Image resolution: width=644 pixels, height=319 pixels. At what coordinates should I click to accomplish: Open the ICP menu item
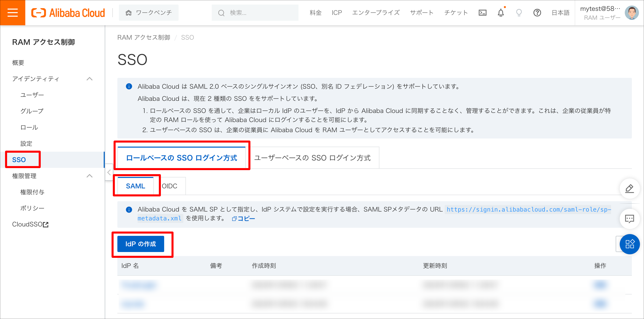(x=337, y=13)
